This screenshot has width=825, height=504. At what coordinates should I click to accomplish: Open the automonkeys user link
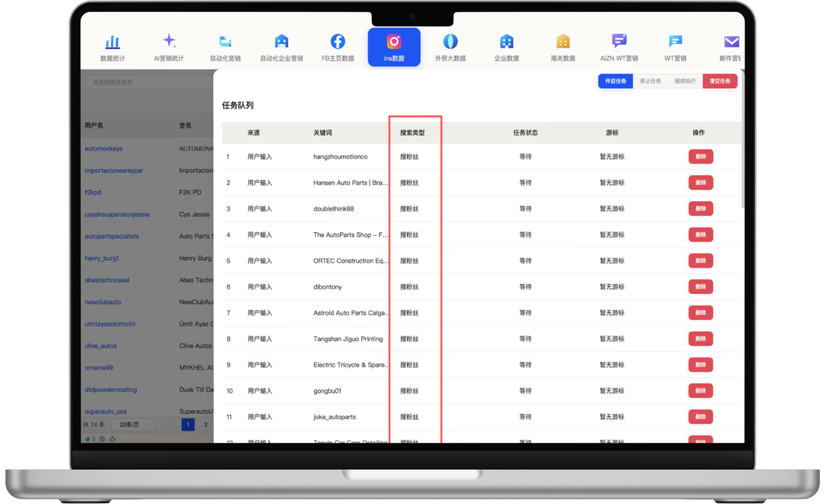point(104,149)
